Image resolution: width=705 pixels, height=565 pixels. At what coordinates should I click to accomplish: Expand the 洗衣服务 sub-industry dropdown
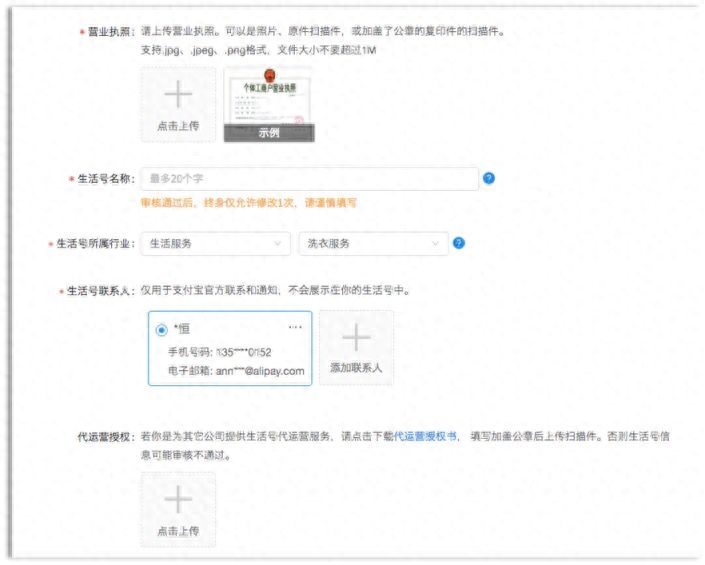(x=372, y=243)
